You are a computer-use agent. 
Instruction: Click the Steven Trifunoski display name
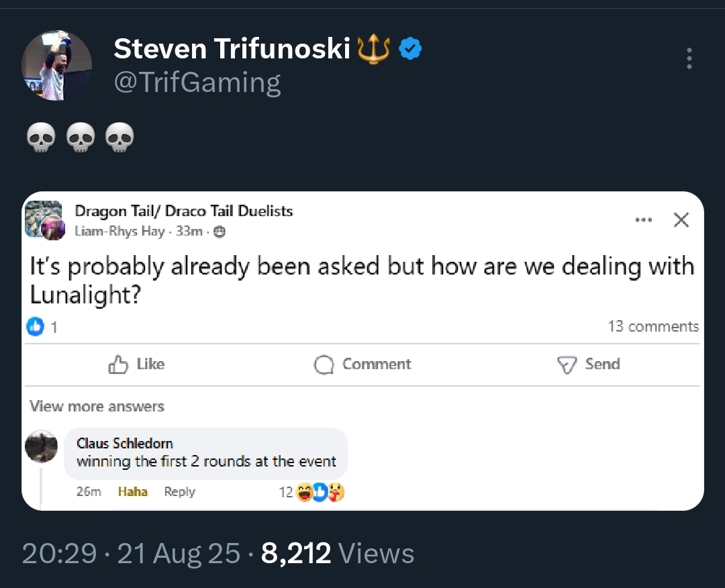[232, 48]
